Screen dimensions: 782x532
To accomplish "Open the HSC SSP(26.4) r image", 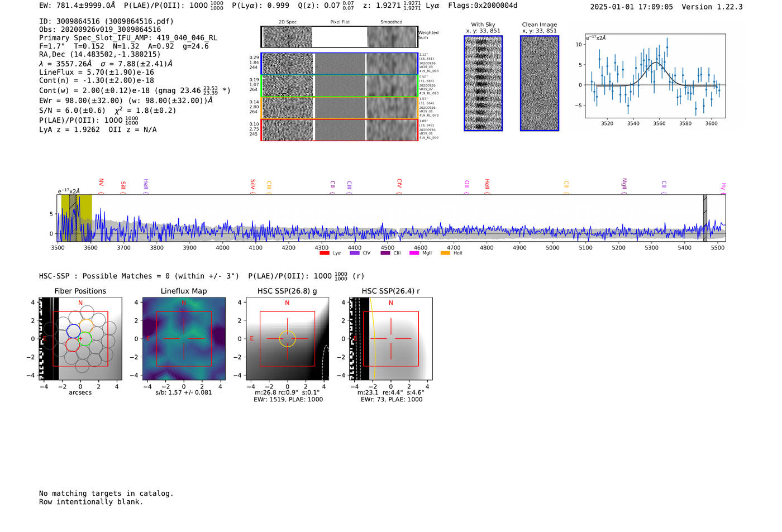I will (390, 339).
